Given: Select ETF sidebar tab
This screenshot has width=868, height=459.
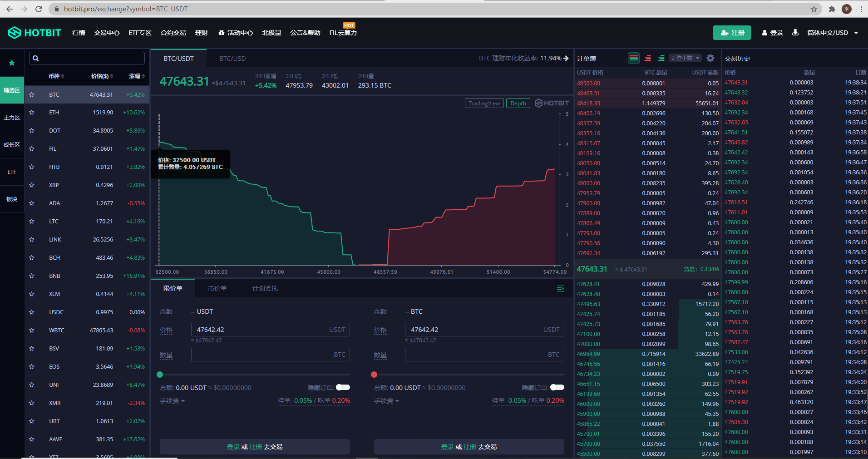Looking at the screenshot, I should [12, 172].
